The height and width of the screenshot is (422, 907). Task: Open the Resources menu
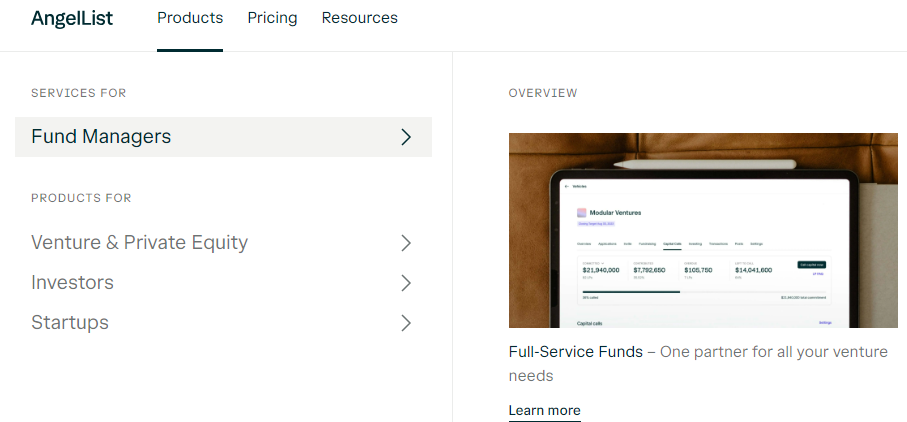point(359,18)
